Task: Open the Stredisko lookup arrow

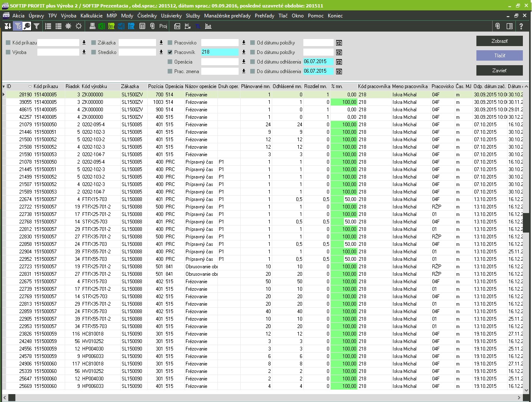Action: 161,52
